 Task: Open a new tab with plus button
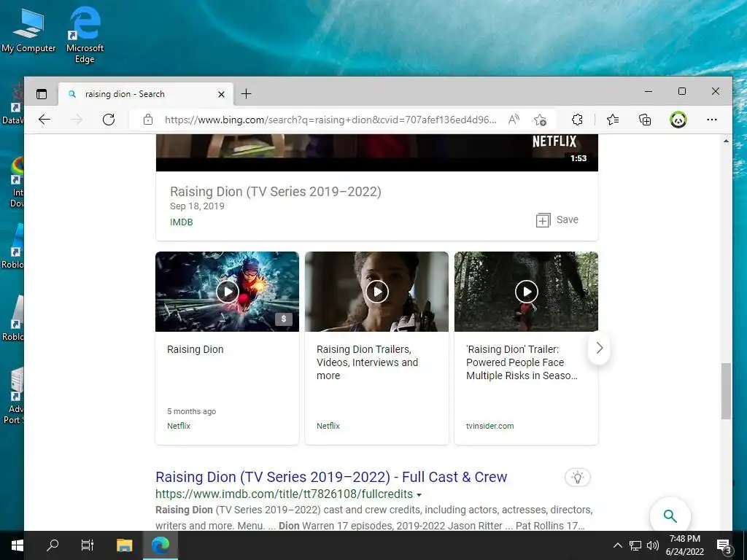[x=246, y=94]
